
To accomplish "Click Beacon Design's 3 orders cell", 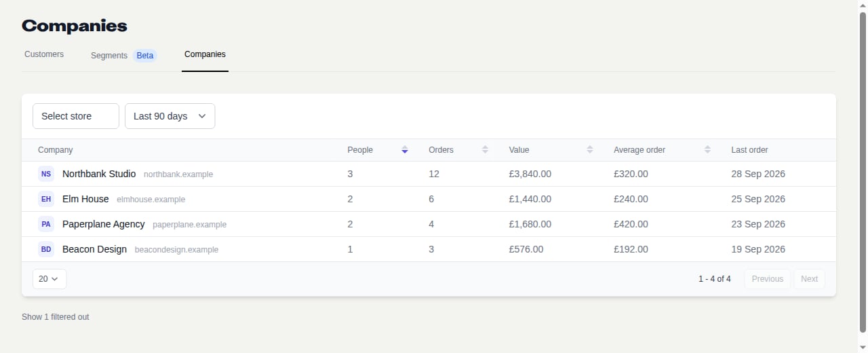I will point(431,249).
